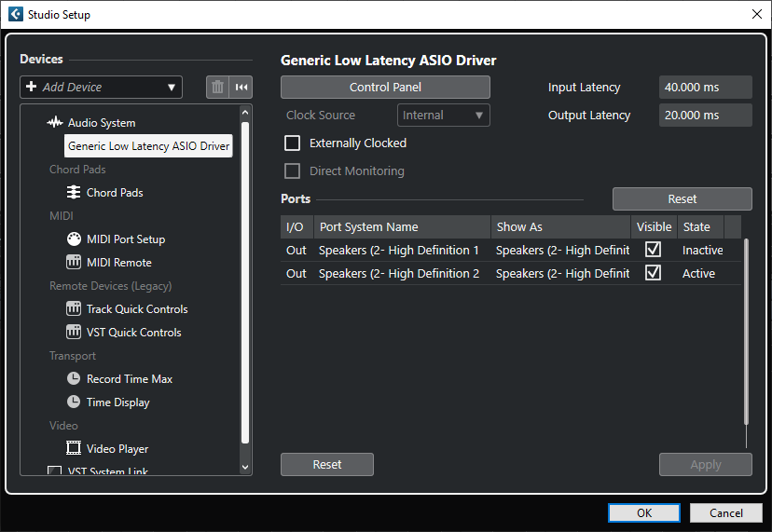Open Time Display settings
The height and width of the screenshot is (532, 772).
click(118, 402)
